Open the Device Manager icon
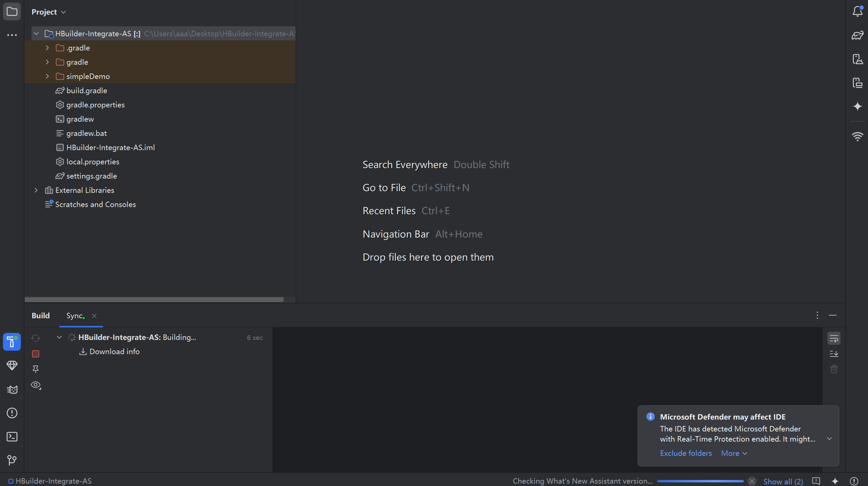Screen dimensions: 868x486 click(857, 59)
